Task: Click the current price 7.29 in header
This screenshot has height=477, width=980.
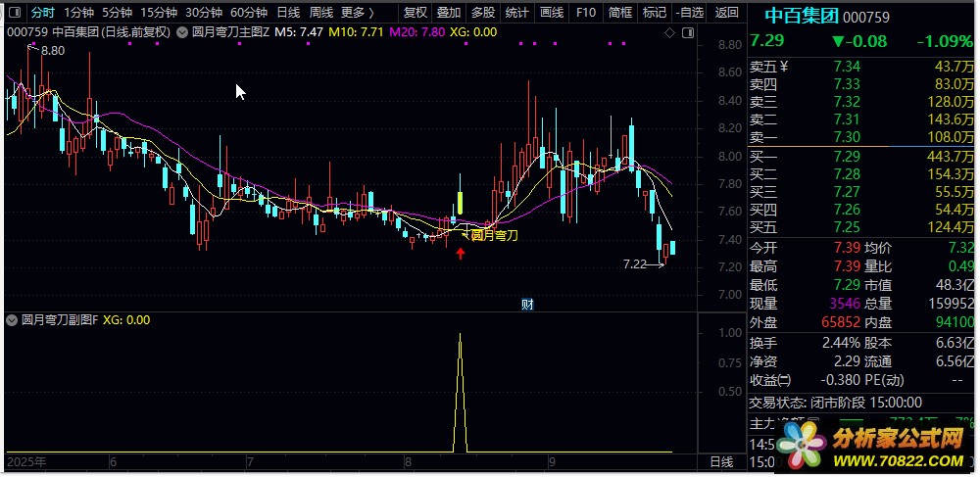Action: 766,41
